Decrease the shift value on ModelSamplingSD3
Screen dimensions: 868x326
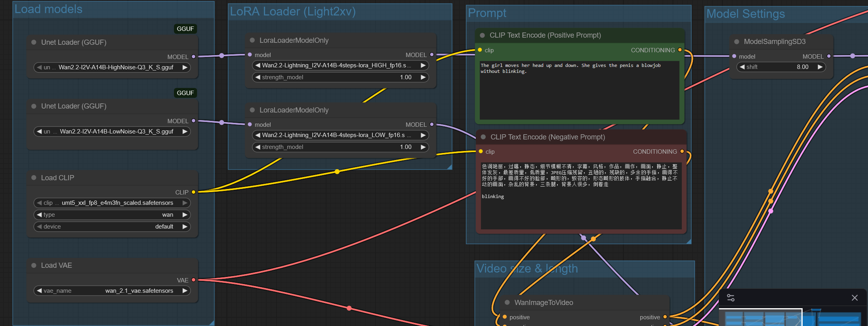tap(742, 67)
